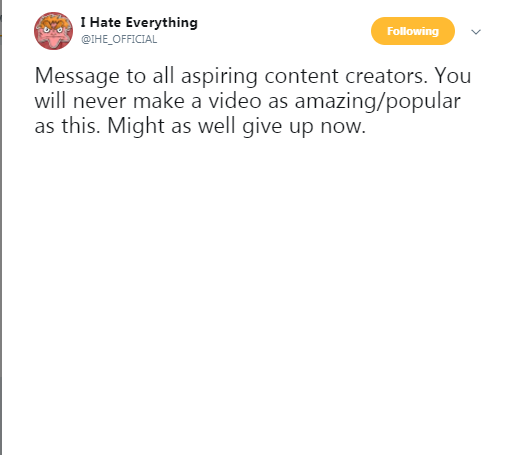Click the word 'Message' in the tweet

point(77,76)
